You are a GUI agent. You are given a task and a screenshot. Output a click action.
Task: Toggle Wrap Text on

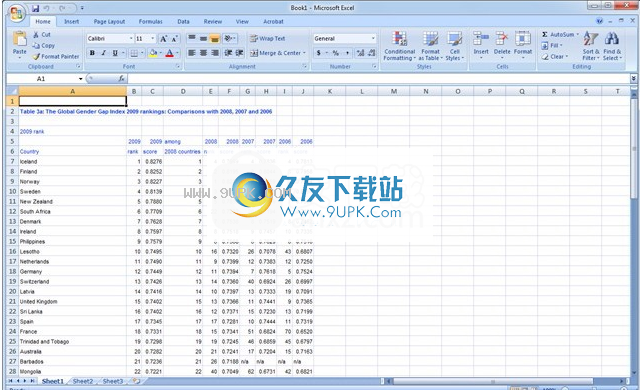coord(268,39)
